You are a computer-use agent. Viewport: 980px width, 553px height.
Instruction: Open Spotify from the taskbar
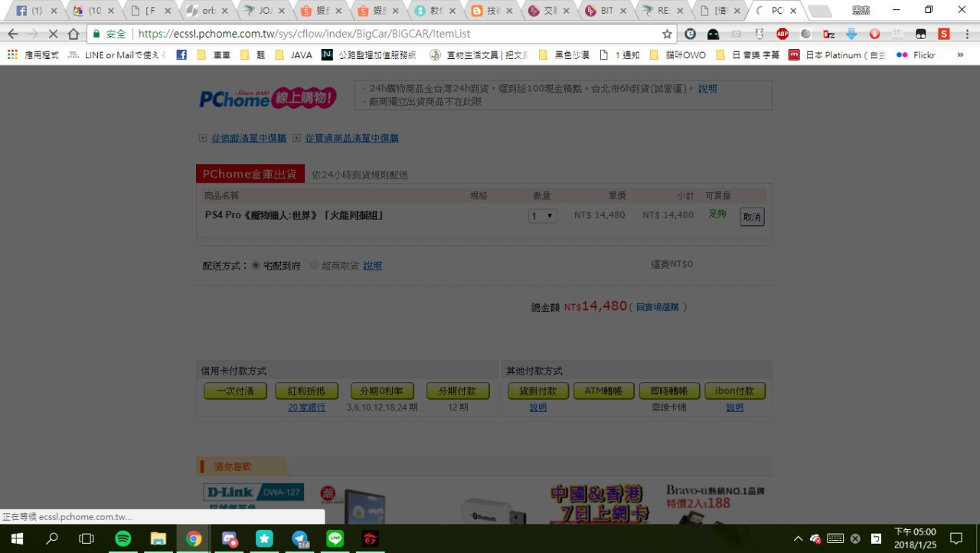pyautogui.click(x=122, y=538)
